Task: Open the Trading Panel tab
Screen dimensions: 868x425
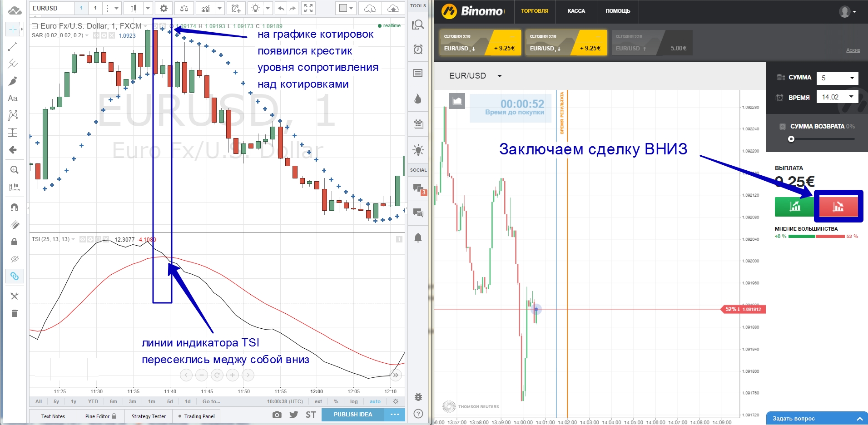Action: click(x=196, y=416)
